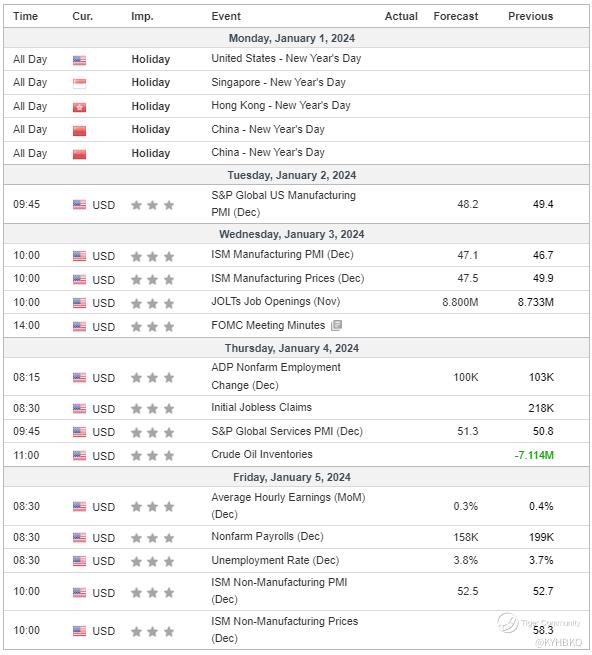Open the Unemployment Rate (Dec) event
Screen dimensions: 592x655
coord(275,560)
